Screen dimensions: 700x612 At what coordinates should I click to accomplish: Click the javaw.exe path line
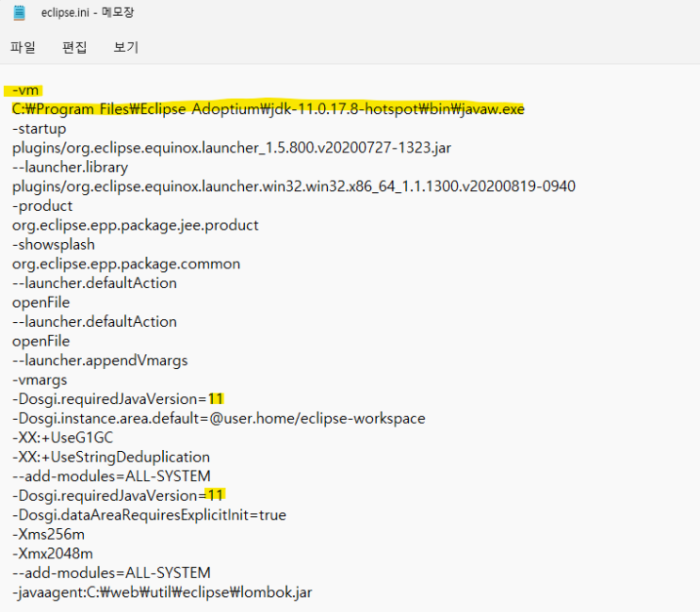pos(268,109)
